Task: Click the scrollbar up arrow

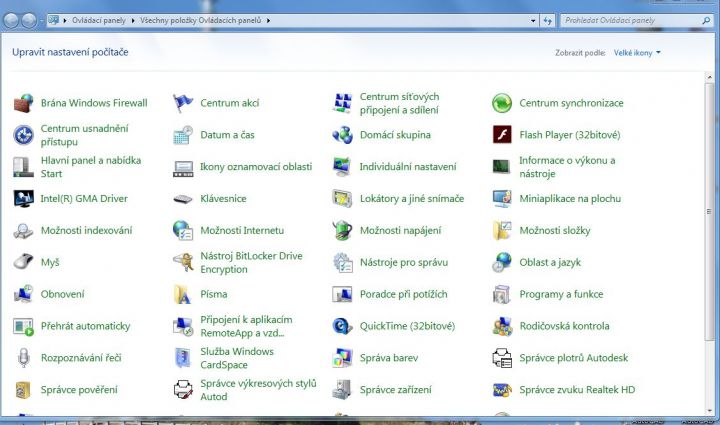Action: click(709, 77)
